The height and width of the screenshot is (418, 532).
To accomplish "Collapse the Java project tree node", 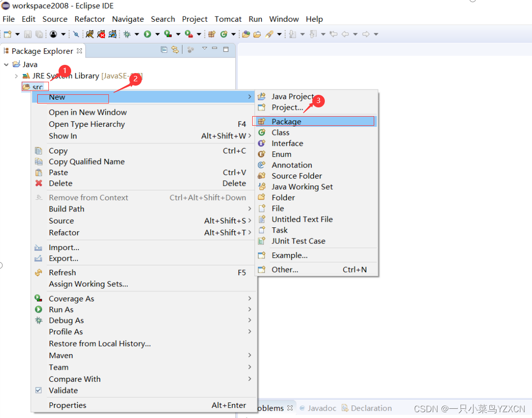I will (x=6, y=64).
